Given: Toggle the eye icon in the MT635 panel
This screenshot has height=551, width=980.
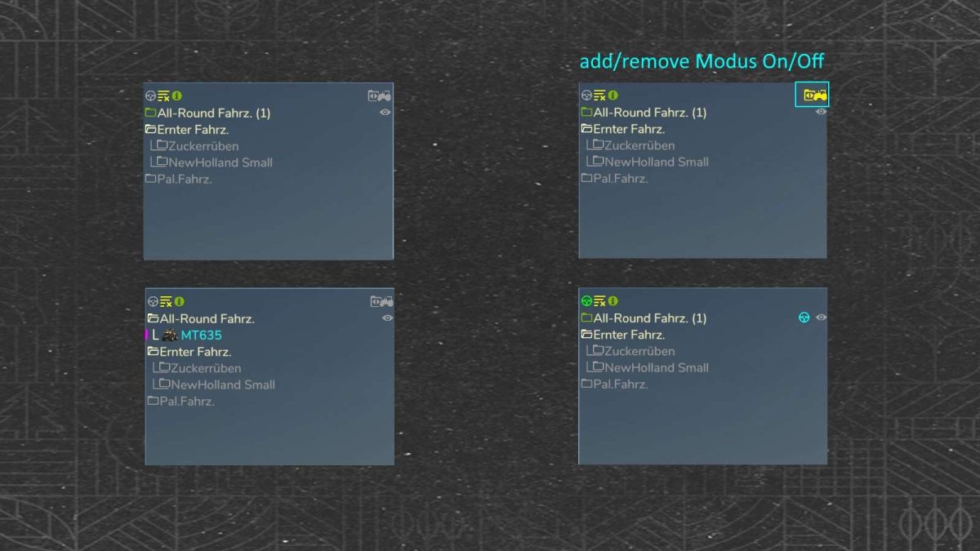Looking at the screenshot, I should click(x=387, y=318).
